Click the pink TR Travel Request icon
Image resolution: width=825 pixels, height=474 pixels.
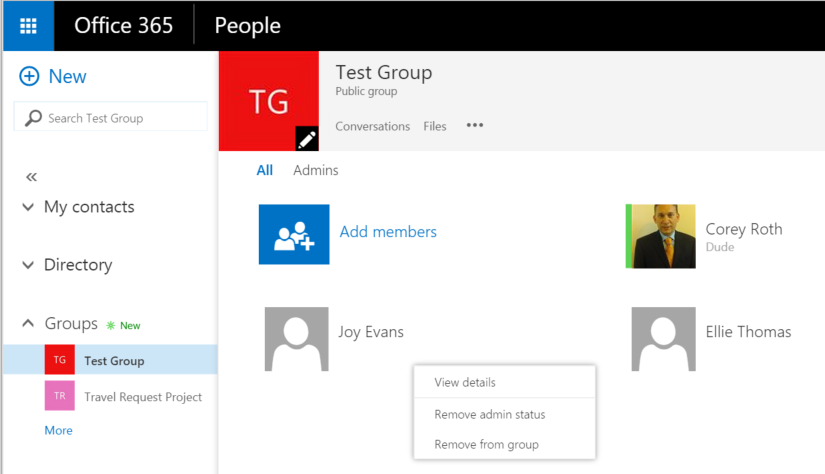point(59,396)
